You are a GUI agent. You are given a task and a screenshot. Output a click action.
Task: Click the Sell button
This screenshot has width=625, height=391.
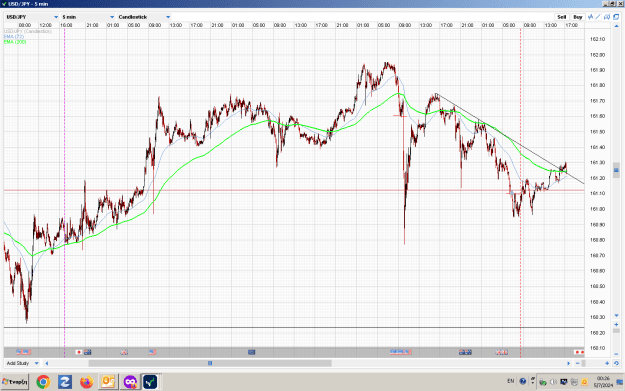(x=561, y=17)
